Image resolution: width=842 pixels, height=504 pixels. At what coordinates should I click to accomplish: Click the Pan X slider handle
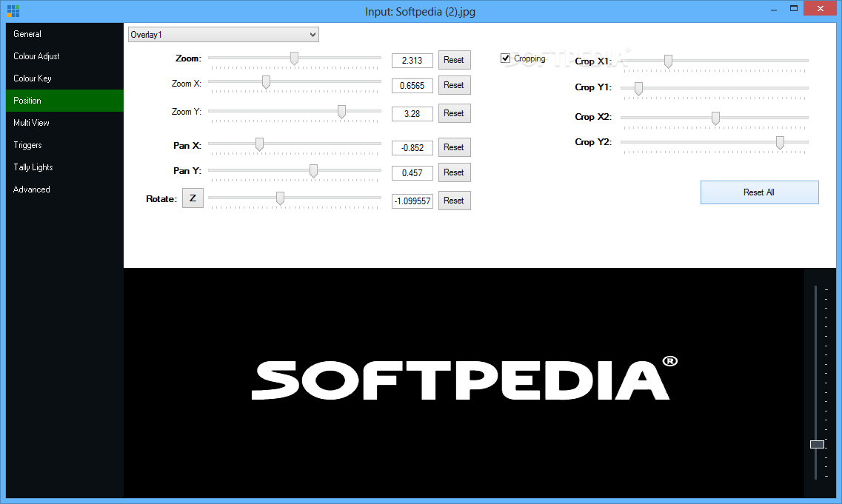coord(259,144)
